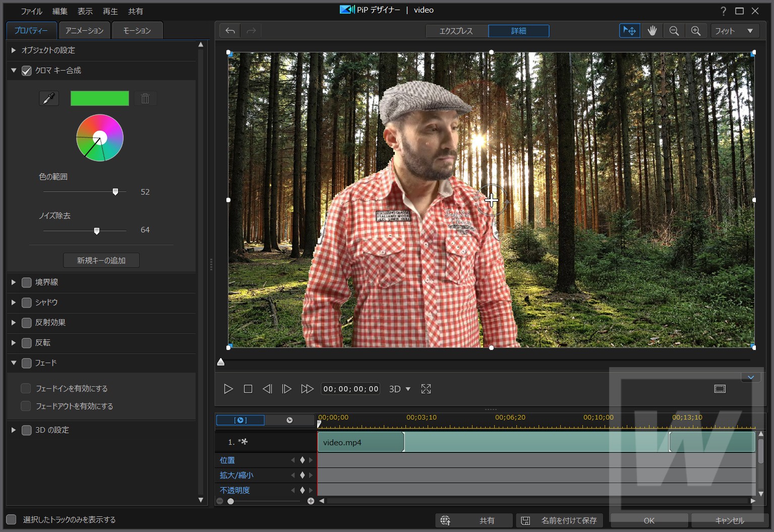The image size is (774, 532).
Task: Uncheck the クロマ キー合成 checkbox
Action: click(x=27, y=71)
